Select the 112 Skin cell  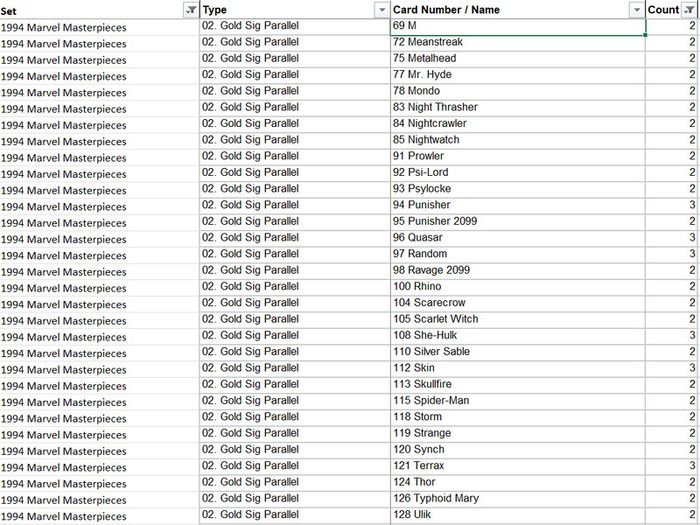[518, 368]
